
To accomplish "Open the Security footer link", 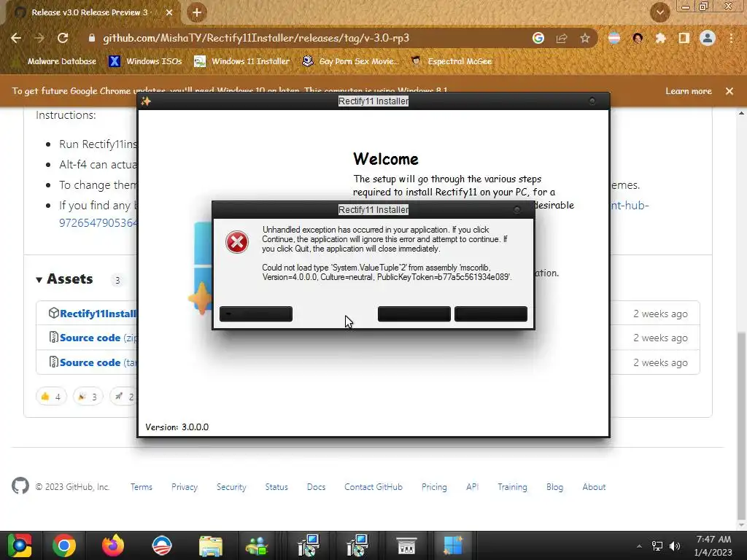I will 231,487.
